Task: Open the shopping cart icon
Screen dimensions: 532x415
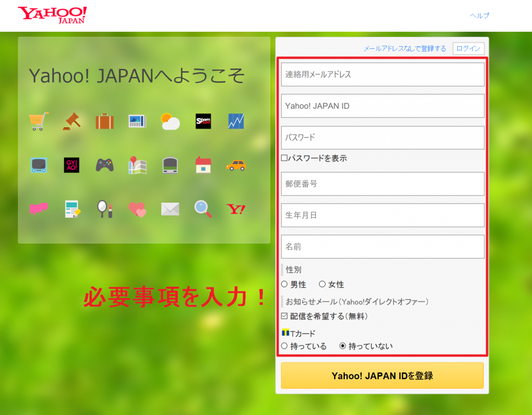Action: pos(38,121)
